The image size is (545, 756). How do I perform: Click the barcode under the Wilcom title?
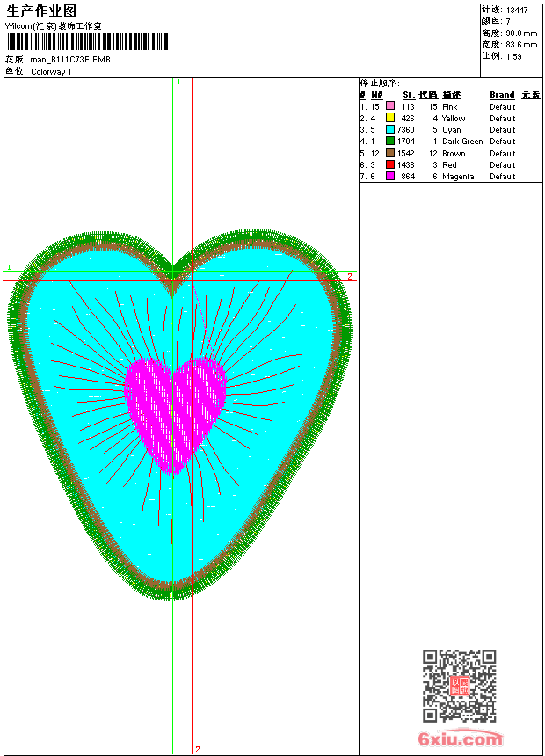(x=88, y=41)
